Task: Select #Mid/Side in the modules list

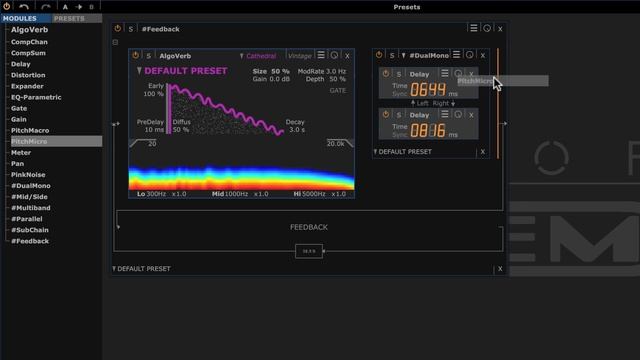Action: (x=29, y=197)
